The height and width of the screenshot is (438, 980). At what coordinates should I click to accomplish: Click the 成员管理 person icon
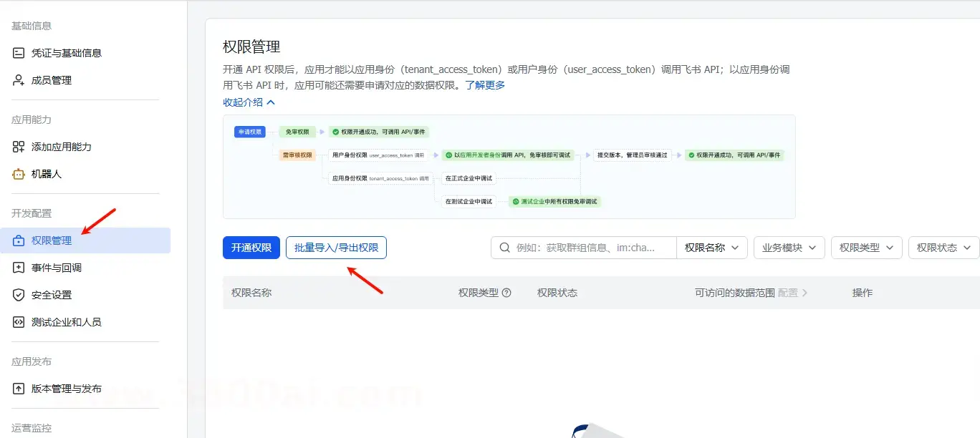19,80
